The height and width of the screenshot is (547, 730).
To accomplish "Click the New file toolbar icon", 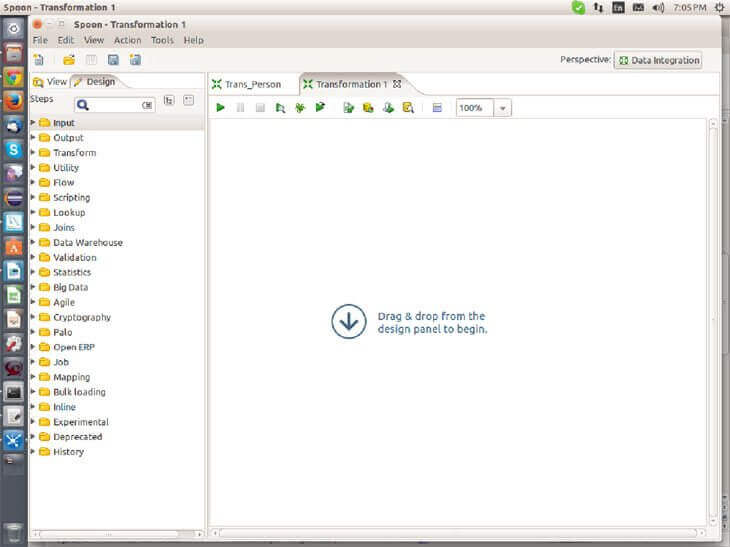I will [x=39, y=60].
